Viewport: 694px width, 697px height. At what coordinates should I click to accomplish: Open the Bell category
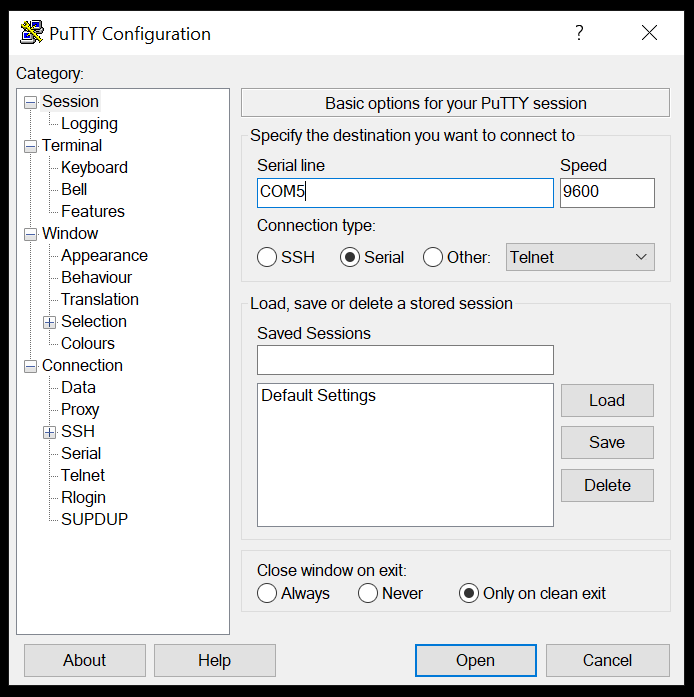[74, 189]
